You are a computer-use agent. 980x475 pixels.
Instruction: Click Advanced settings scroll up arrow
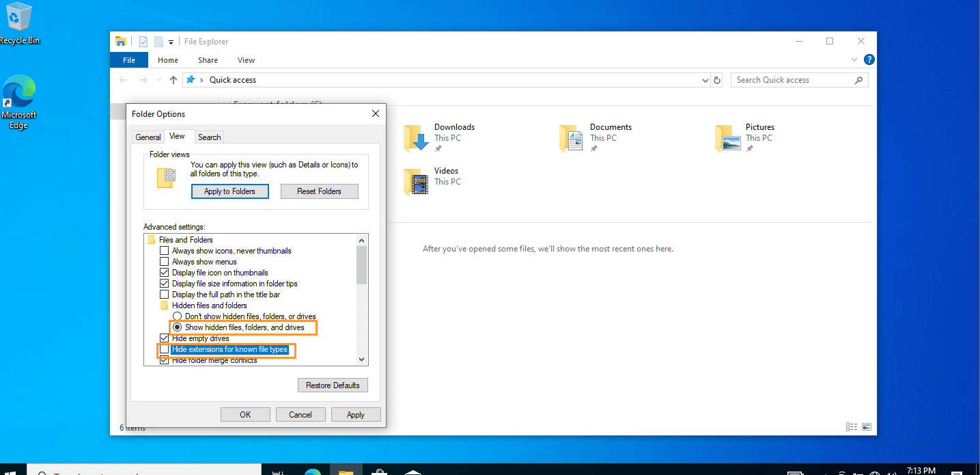(362, 240)
